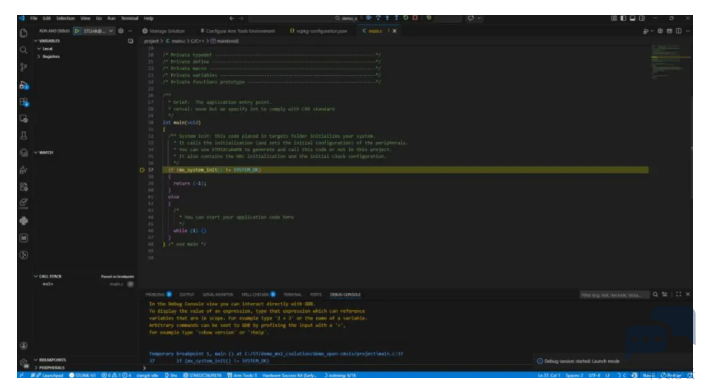Image resolution: width=704 pixels, height=389 pixels.
Task: Click the Spaces indentation status item
Action: coord(574,375)
